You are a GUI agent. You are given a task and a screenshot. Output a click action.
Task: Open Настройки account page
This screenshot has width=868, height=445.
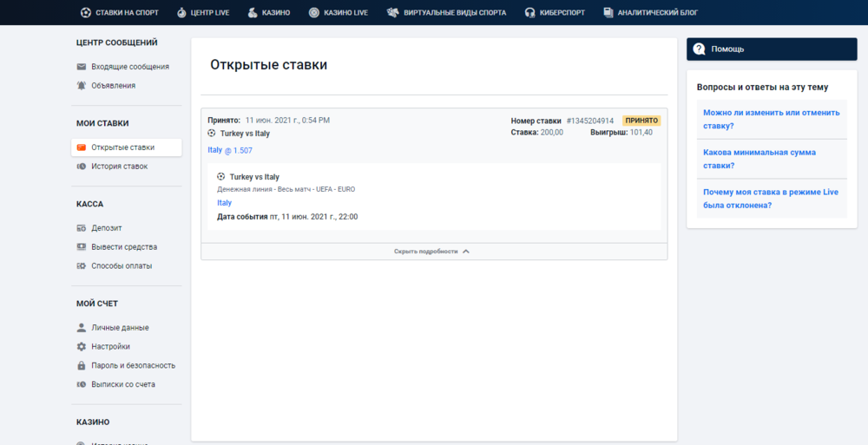point(110,346)
